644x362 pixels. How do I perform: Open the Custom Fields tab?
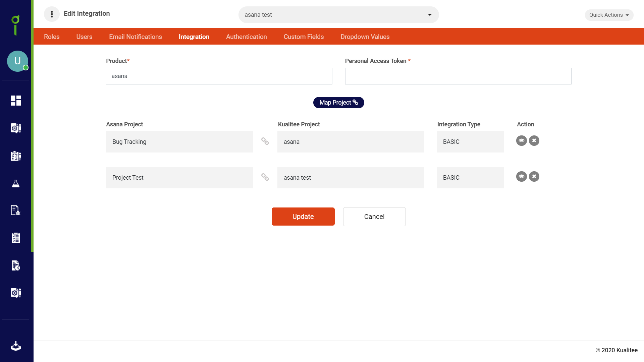click(304, 37)
